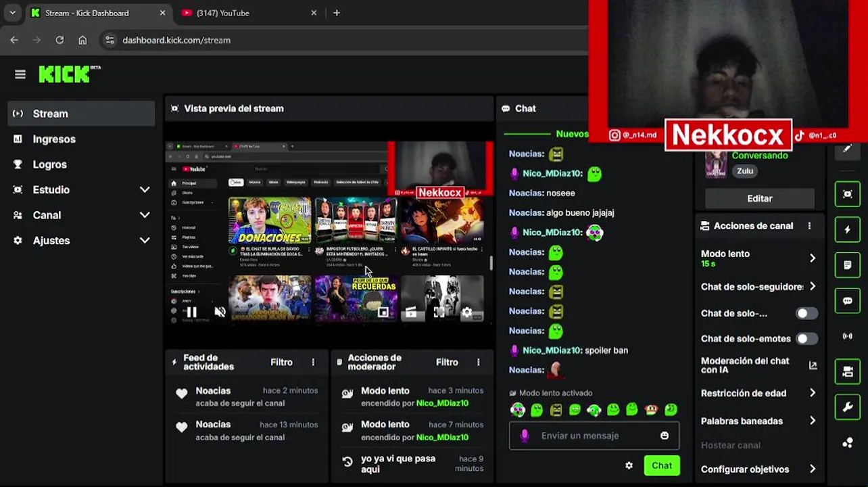Open Ingresos in the left sidebar
The height and width of the screenshot is (487, 868).
tap(81, 139)
